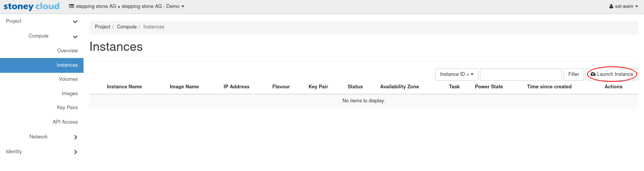The height and width of the screenshot is (171, 644).
Task: Select Instances in the sidebar
Action: click(67, 65)
